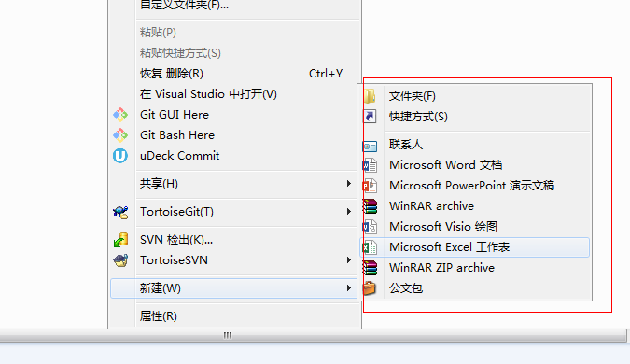Click the Ctrl+Y shortcut text
The image size is (630, 364).
[326, 74]
